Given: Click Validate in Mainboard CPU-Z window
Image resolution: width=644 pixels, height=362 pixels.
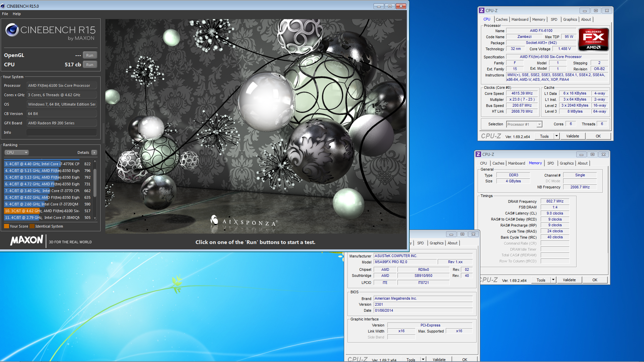Looking at the screenshot, I should point(439,360).
